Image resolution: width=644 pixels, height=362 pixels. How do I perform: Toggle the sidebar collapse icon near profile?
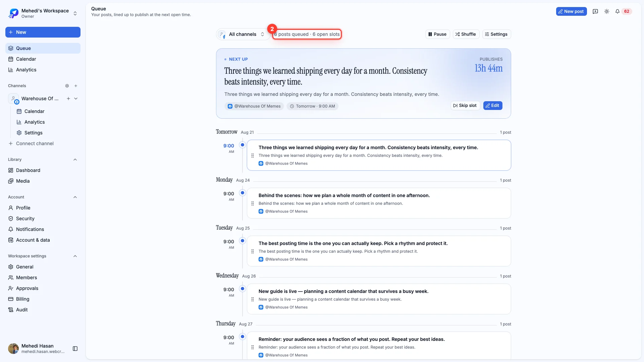point(75,349)
